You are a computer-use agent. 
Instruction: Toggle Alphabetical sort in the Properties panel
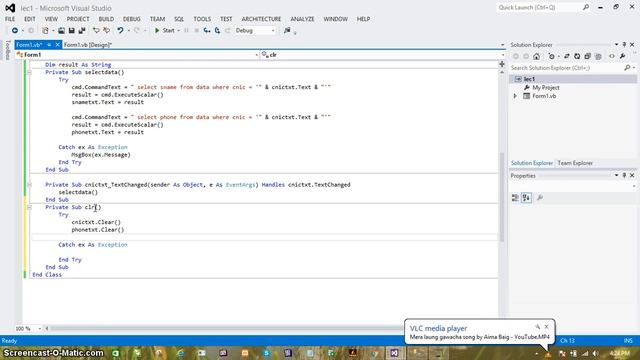click(x=527, y=198)
